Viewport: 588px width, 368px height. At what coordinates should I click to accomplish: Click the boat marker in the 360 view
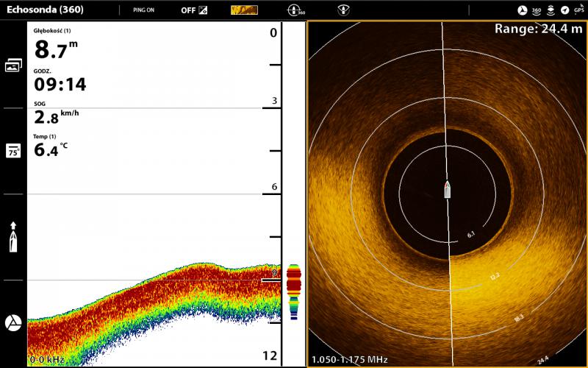click(447, 189)
